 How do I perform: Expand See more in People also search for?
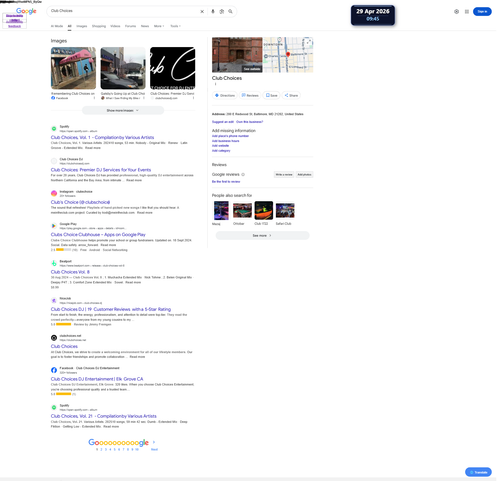(262, 235)
